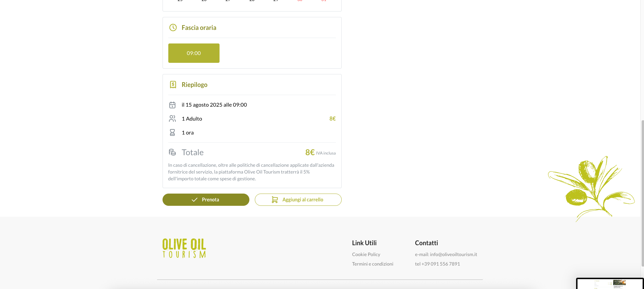Open the Termini e condizioni link

coord(373,264)
